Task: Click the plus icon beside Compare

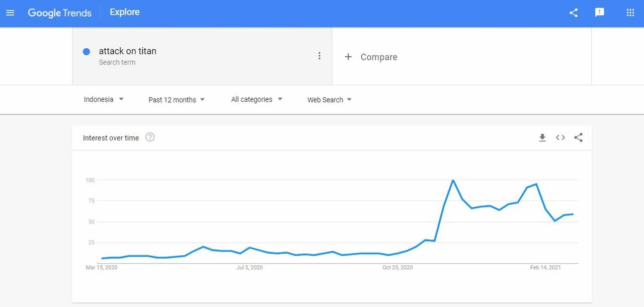Action: click(x=348, y=57)
